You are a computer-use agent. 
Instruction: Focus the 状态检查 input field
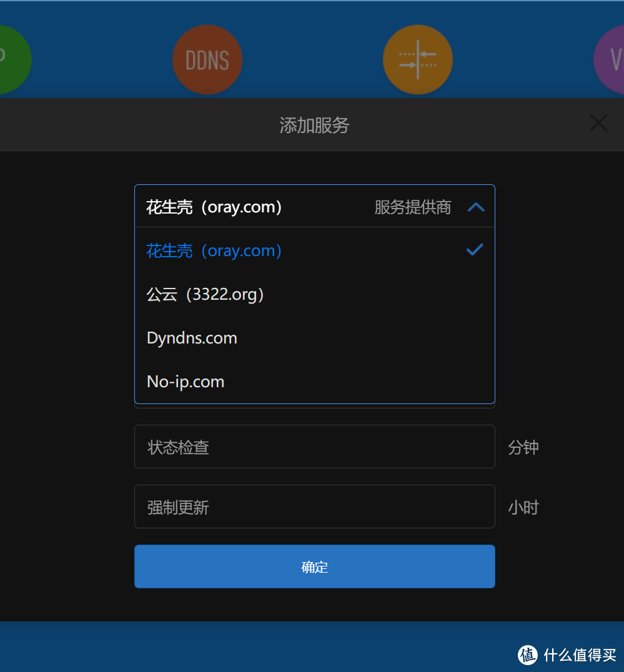click(x=315, y=447)
